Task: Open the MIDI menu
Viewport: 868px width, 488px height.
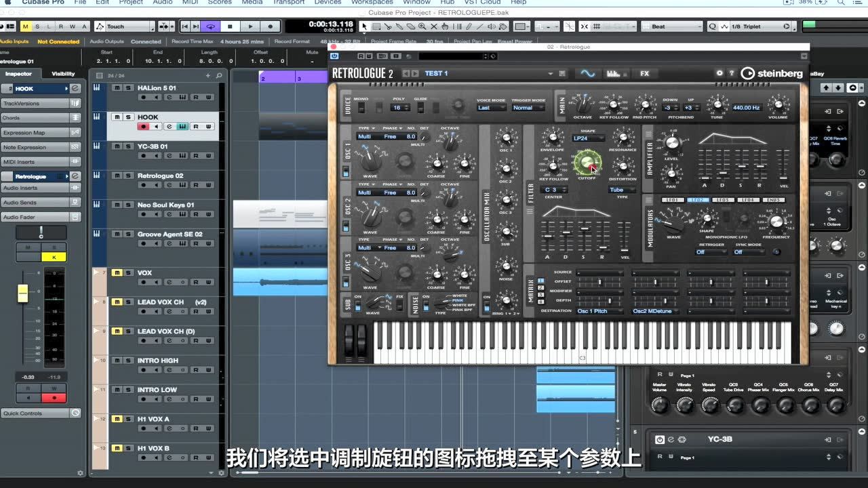Action: click(x=191, y=3)
